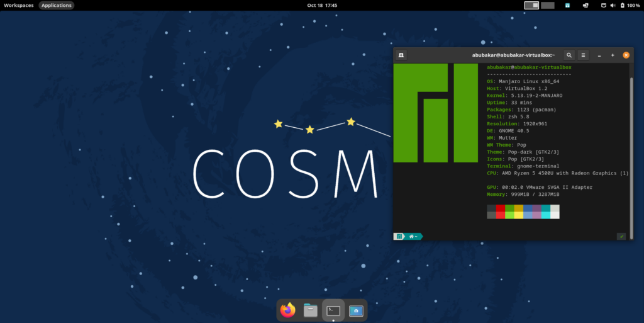Click the battery 100% indicator
Image resolution: width=644 pixels, height=323 pixels.
(x=630, y=5)
